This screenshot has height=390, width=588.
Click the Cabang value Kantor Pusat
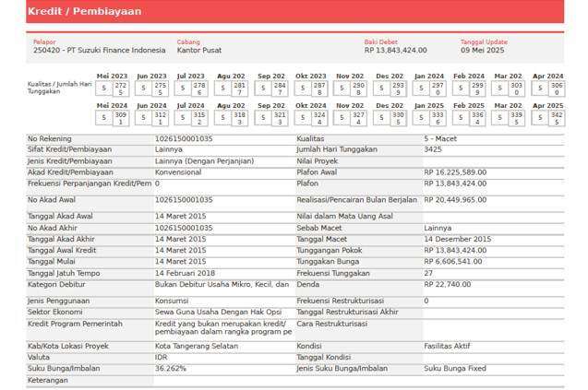[199, 50]
